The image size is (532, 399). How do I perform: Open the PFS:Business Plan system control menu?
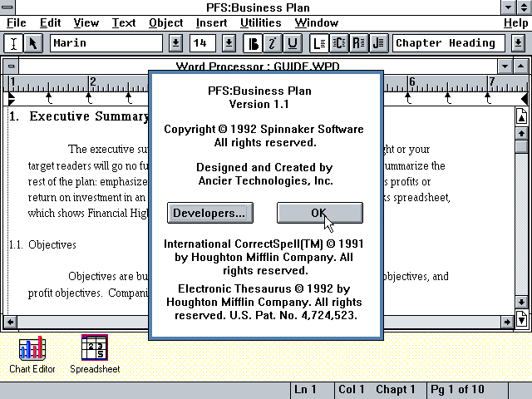click(7, 7)
